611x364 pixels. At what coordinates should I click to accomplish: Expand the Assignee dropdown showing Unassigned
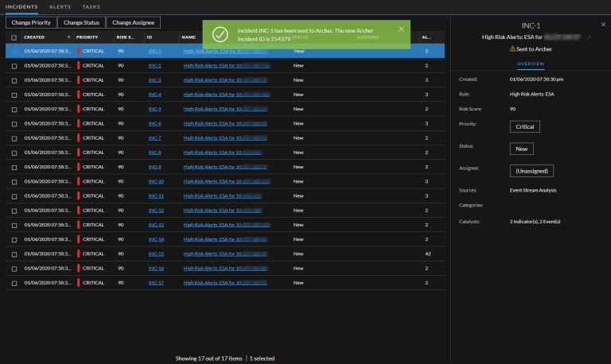click(531, 171)
